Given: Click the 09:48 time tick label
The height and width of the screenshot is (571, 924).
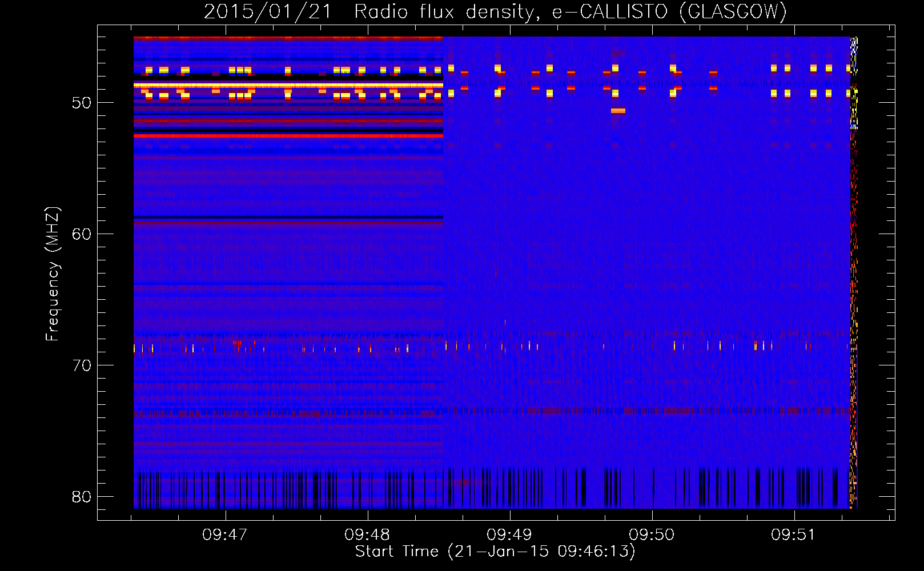Looking at the screenshot, I should [367, 535].
